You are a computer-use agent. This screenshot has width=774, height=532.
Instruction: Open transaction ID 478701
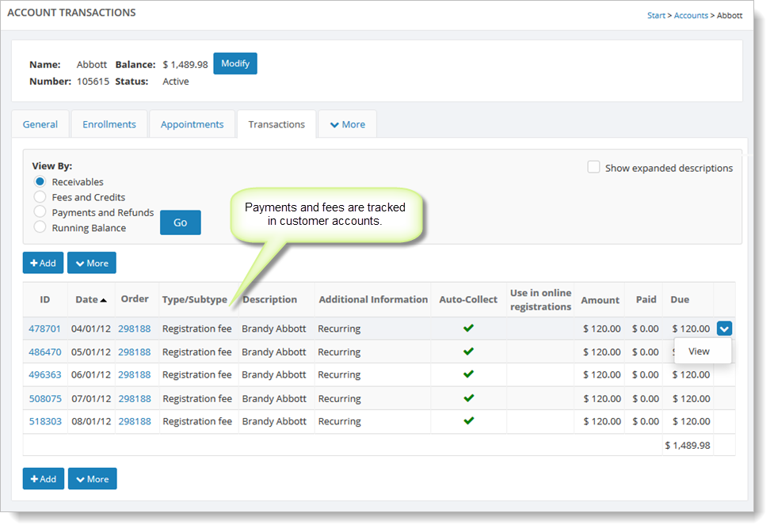pyautogui.click(x=44, y=329)
